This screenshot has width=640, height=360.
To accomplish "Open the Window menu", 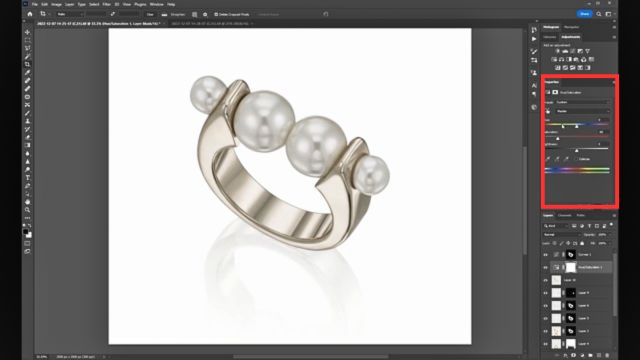I will click(156, 4).
